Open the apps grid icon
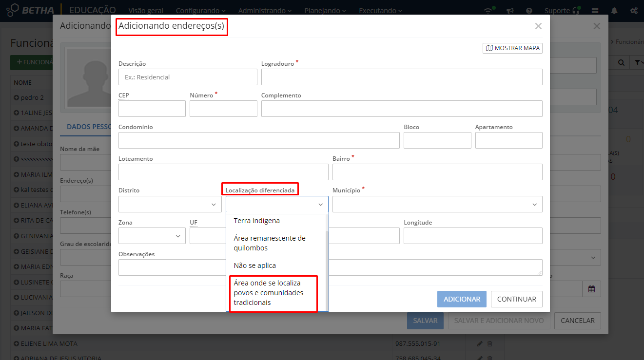Image resolution: width=644 pixels, height=360 pixels. click(x=595, y=11)
